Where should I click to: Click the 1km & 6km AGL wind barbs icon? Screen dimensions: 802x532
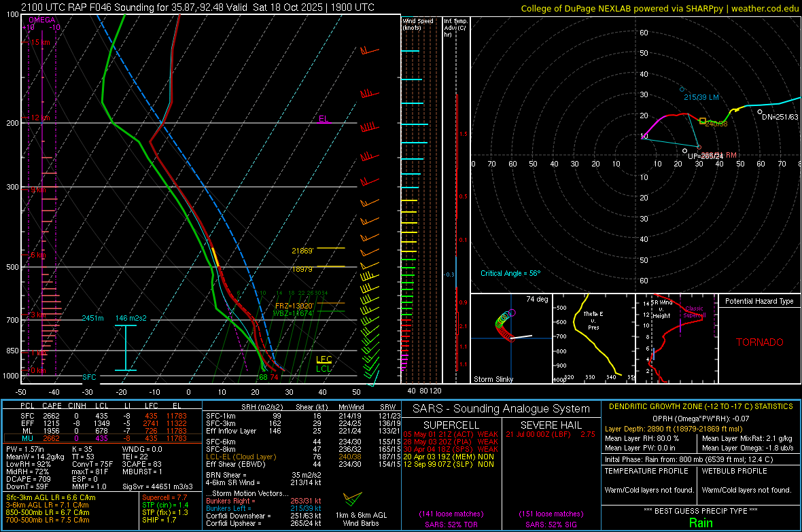tap(352, 499)
